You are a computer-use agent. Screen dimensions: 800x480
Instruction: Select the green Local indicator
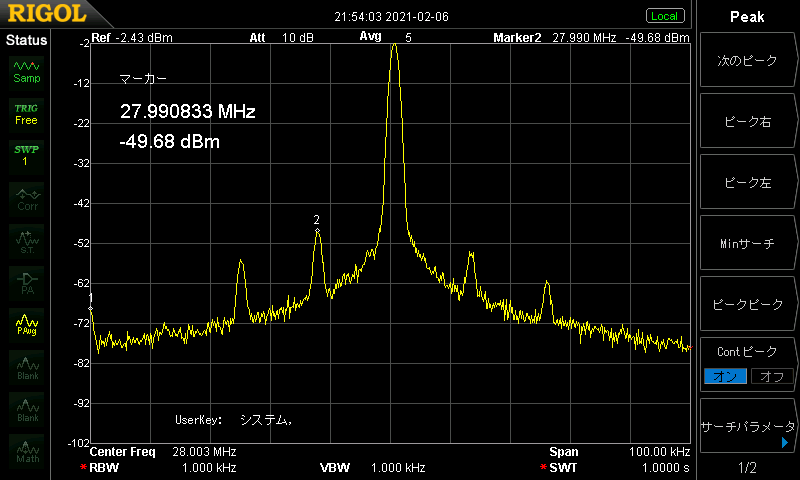664,16
